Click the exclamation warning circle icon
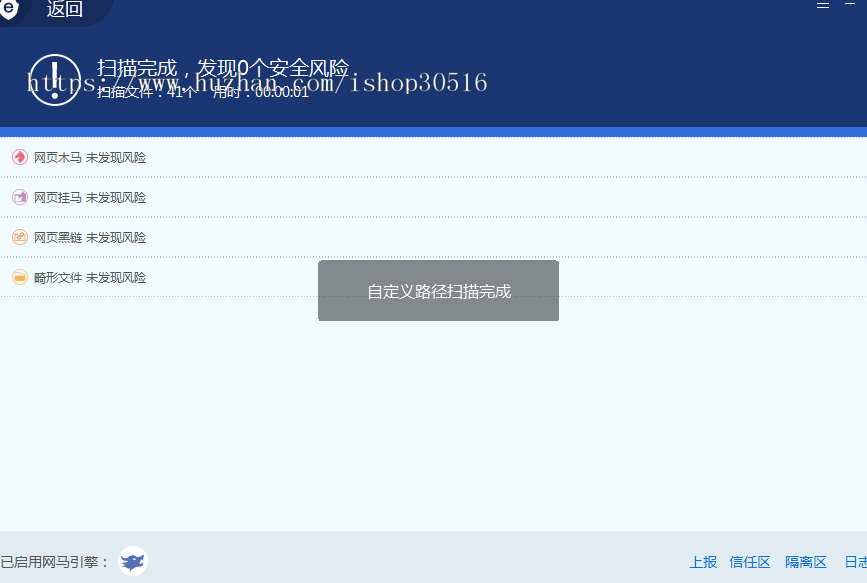This screenshot has width=867, height=583. click(55, 80)
